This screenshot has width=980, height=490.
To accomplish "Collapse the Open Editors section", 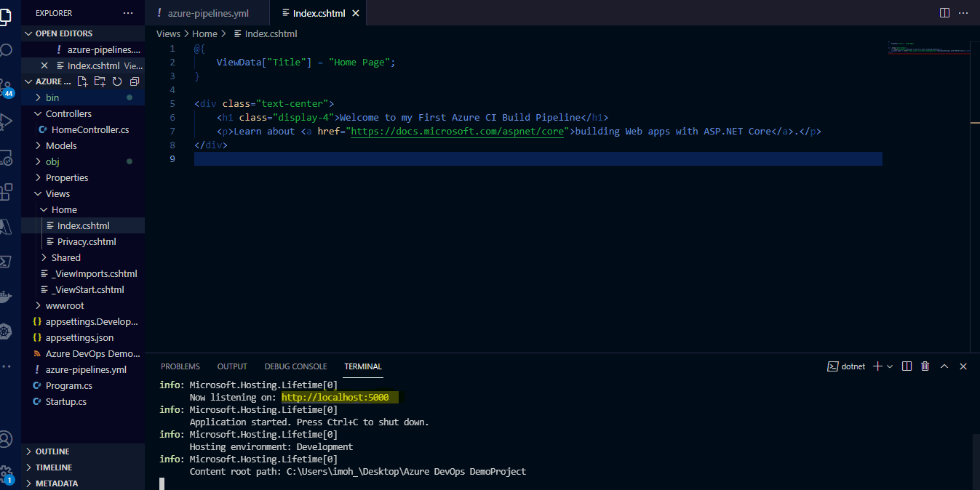I will [29, 33].
